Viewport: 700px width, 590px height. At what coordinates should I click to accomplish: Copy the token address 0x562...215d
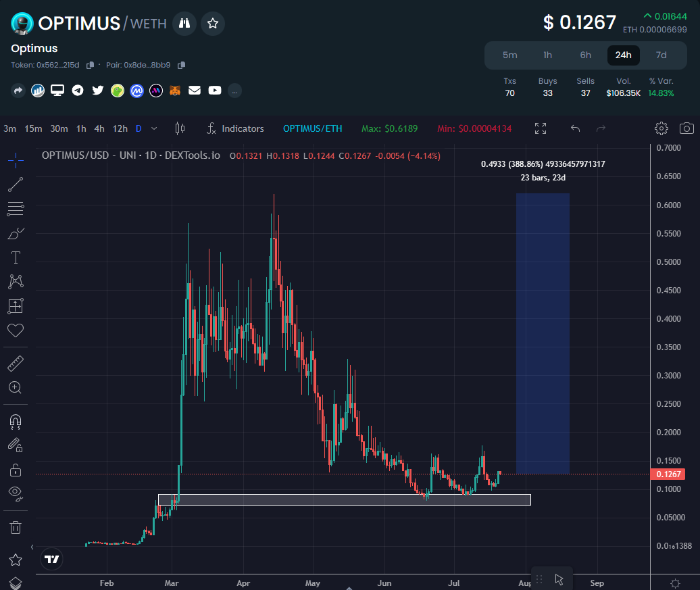90,65
